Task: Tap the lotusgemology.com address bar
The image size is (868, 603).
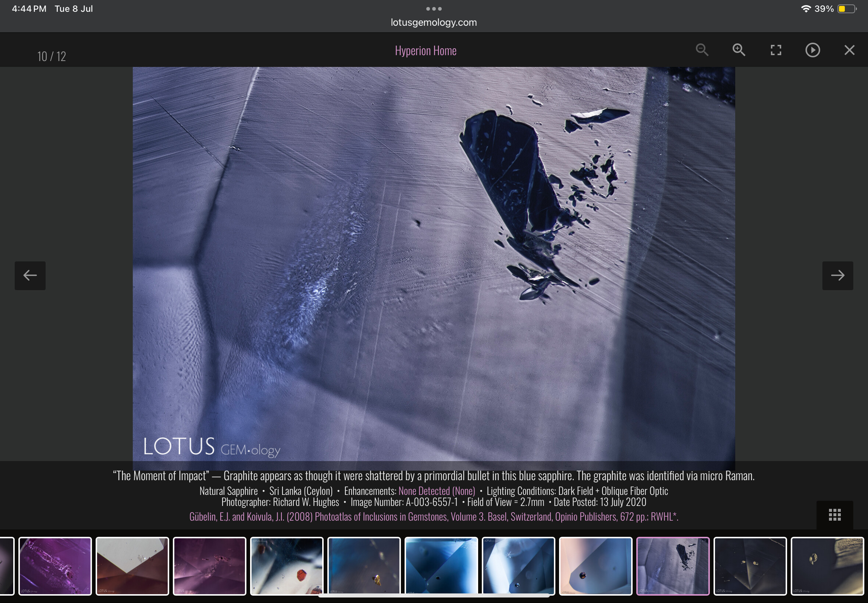Action: click(x=434, y=22)
